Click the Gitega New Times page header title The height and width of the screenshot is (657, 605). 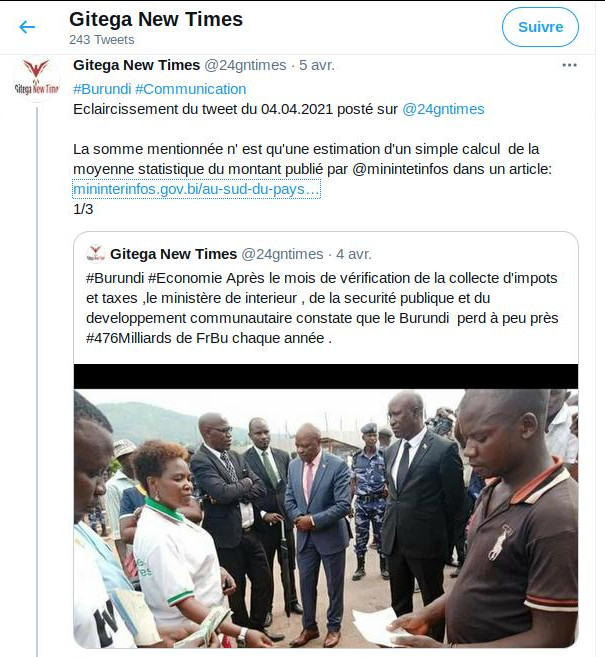pos(156,19)
